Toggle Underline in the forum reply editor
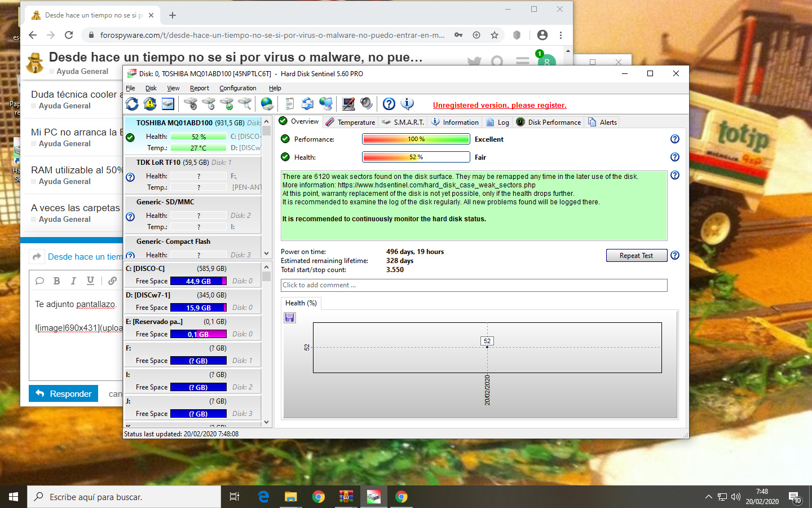812x508 pixels. [x=90, y=281]
